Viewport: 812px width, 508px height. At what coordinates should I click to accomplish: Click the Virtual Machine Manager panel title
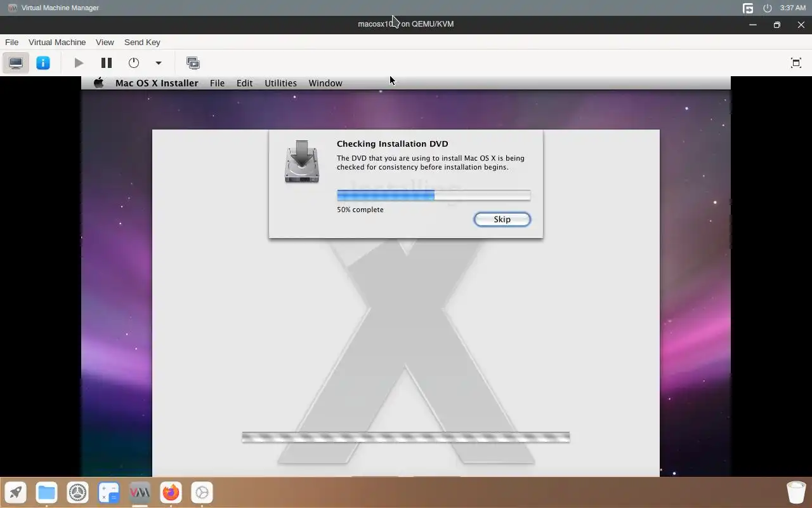[60, 8]
